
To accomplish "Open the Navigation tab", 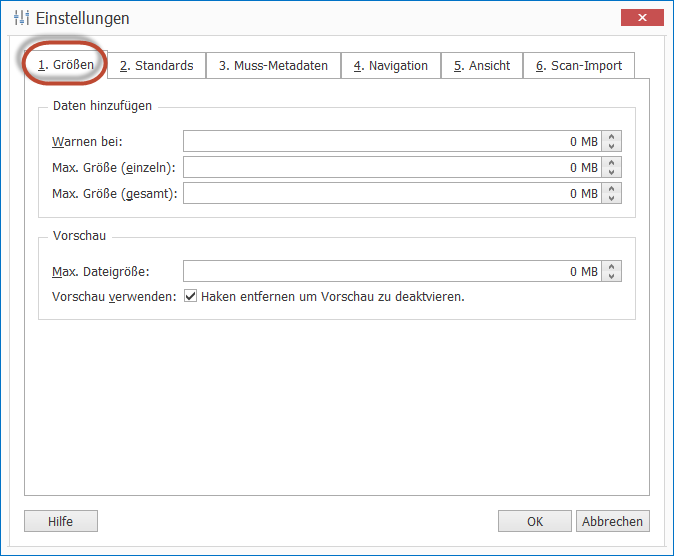I will click(390, 66).
